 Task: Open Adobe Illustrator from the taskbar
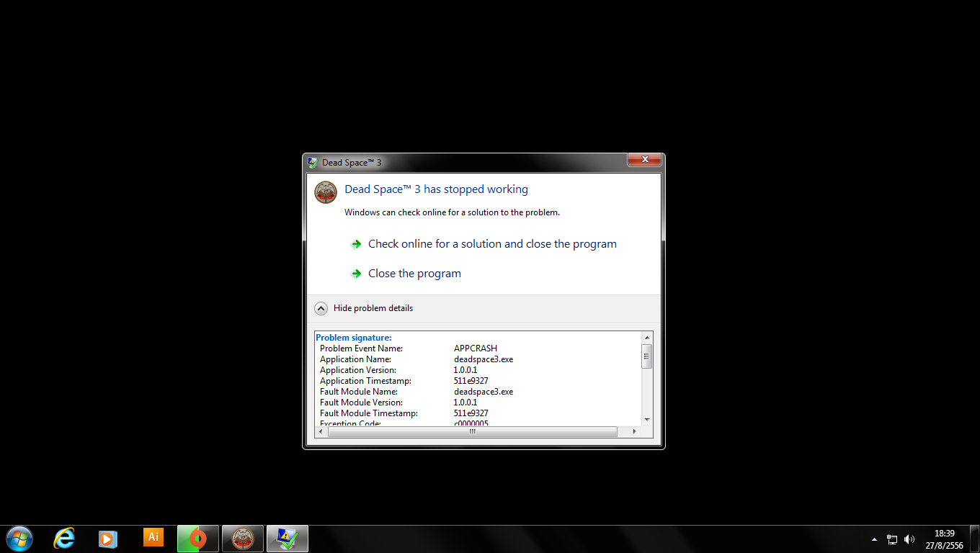tap(153, 537)
